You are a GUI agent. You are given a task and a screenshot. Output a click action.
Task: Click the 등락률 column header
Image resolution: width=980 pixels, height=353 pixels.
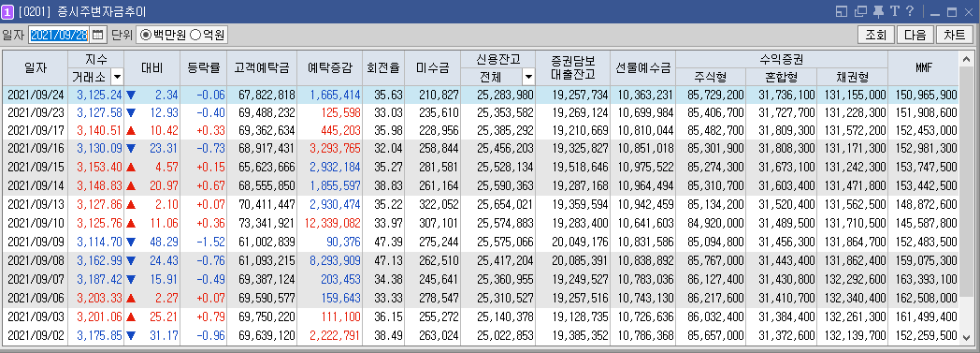(x=203, y=67)
